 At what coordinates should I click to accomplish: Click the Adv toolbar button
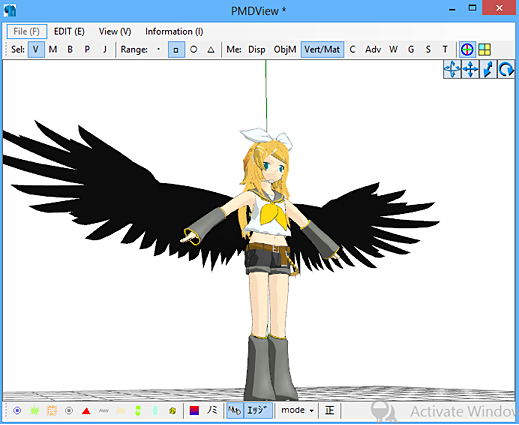tap(373, 50)
